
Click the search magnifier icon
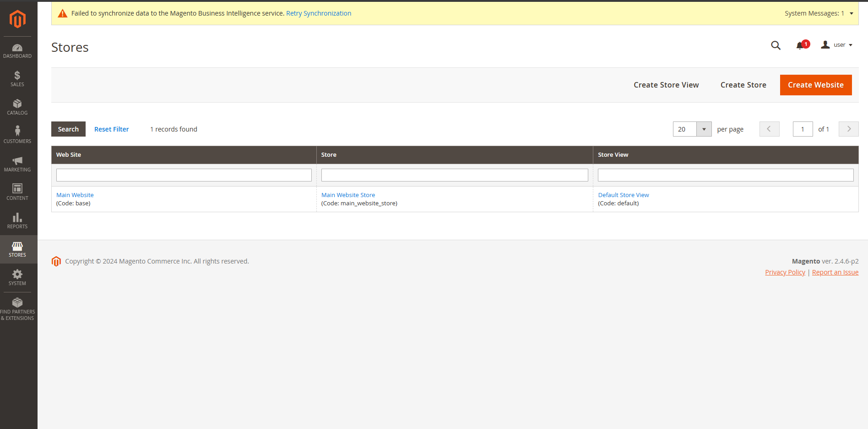[776, 45]
